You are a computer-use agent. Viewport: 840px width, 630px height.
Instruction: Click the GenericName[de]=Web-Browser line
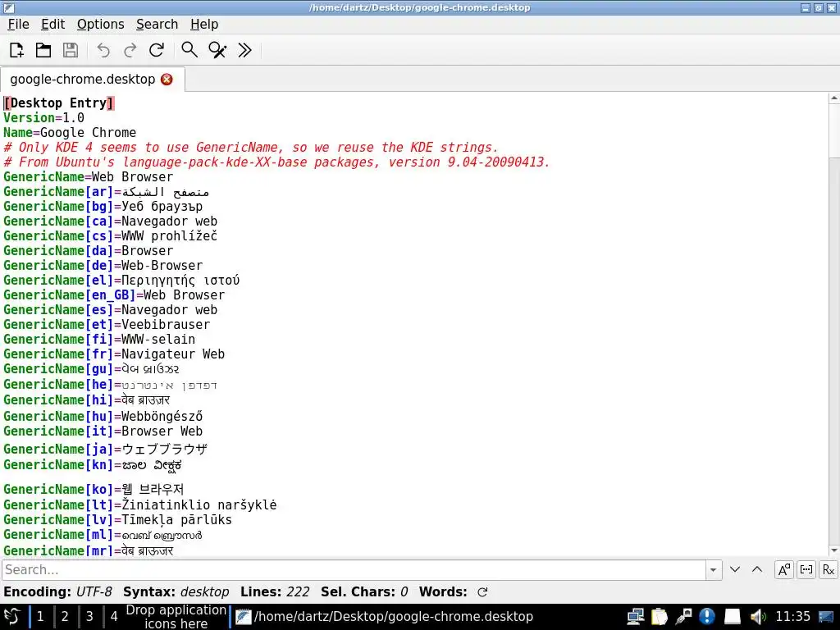[x=103, y=266]
